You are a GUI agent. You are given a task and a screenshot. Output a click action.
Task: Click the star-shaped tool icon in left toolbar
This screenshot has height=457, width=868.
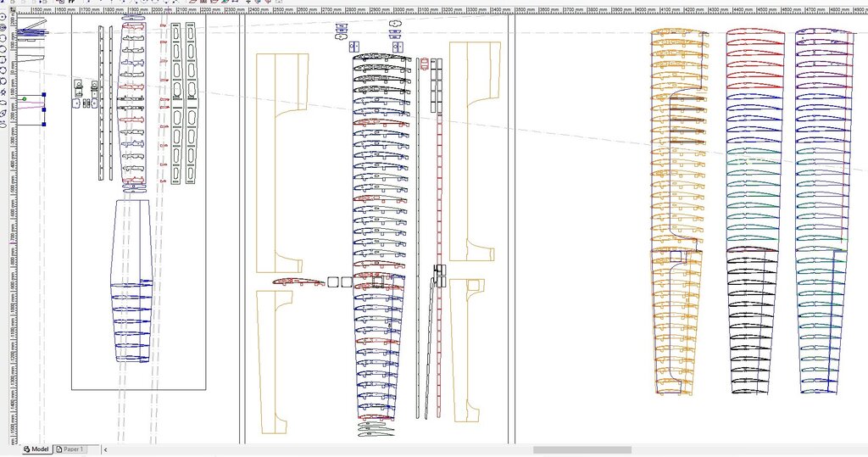4,92
